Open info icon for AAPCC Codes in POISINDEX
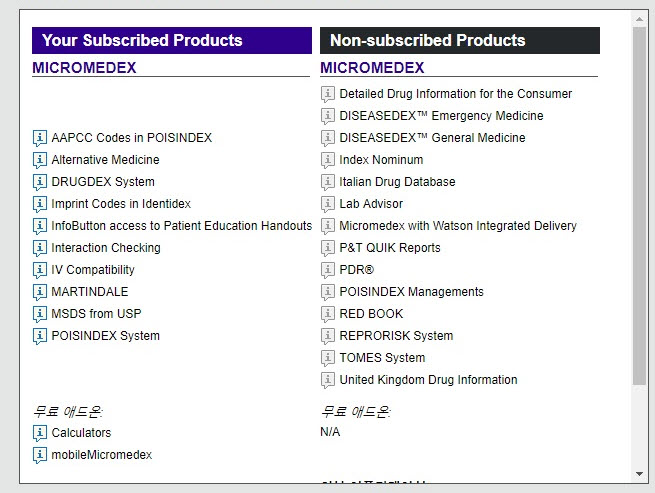Image resolution: width=655 pixels, height=493 pixels. tap(40, 138)
